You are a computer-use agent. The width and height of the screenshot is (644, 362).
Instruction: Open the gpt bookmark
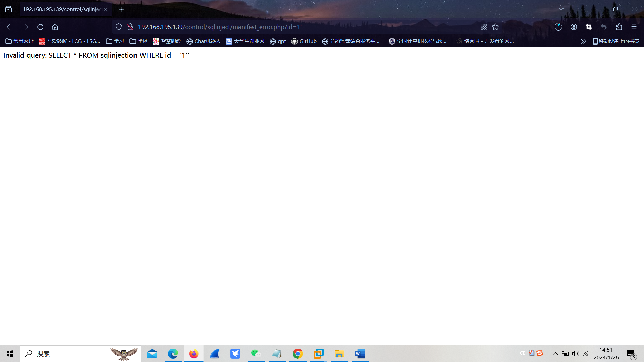pyautogui.click(x=278, y=41)
